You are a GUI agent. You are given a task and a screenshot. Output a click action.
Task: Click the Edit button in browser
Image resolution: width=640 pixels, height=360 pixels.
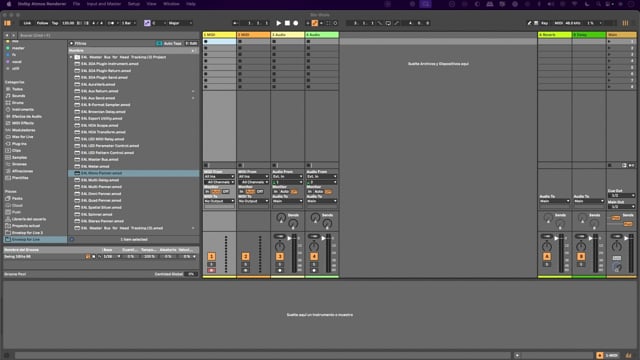click(191, 43)
